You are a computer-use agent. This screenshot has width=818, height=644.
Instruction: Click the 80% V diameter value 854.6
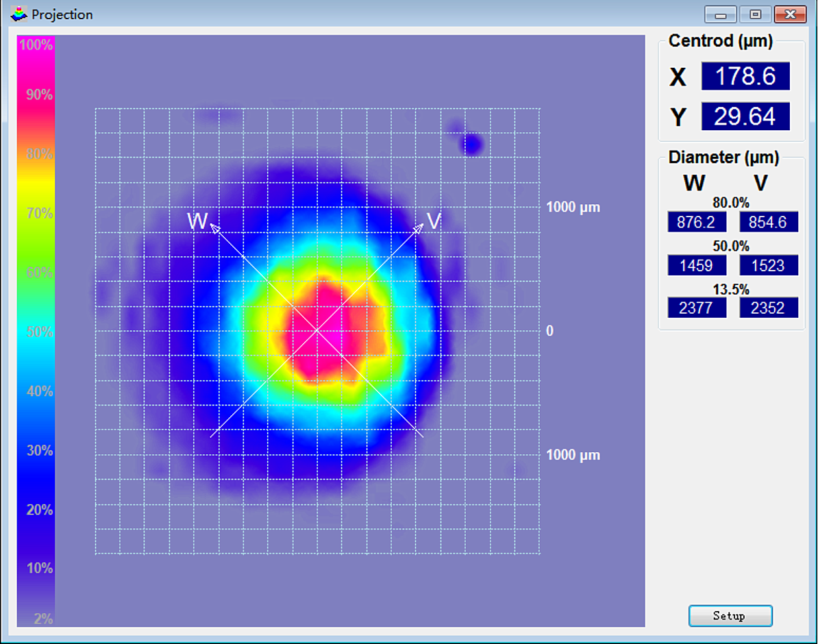pyautogui.click(x=769, y=222)
